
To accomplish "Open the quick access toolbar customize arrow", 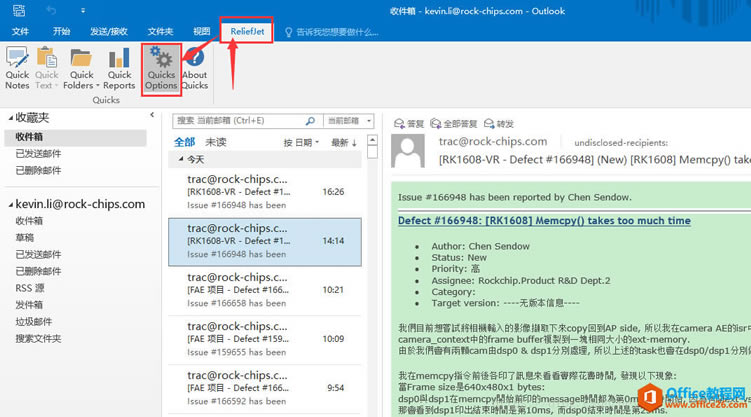I will point(83,11).
